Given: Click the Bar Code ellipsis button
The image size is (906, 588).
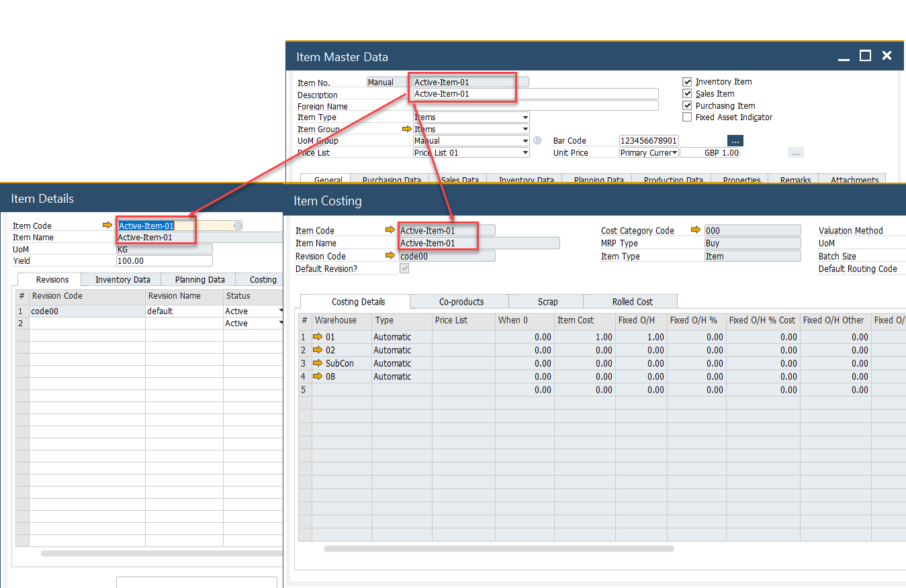Looking at the screenshot, I should [x=735, y=141].
